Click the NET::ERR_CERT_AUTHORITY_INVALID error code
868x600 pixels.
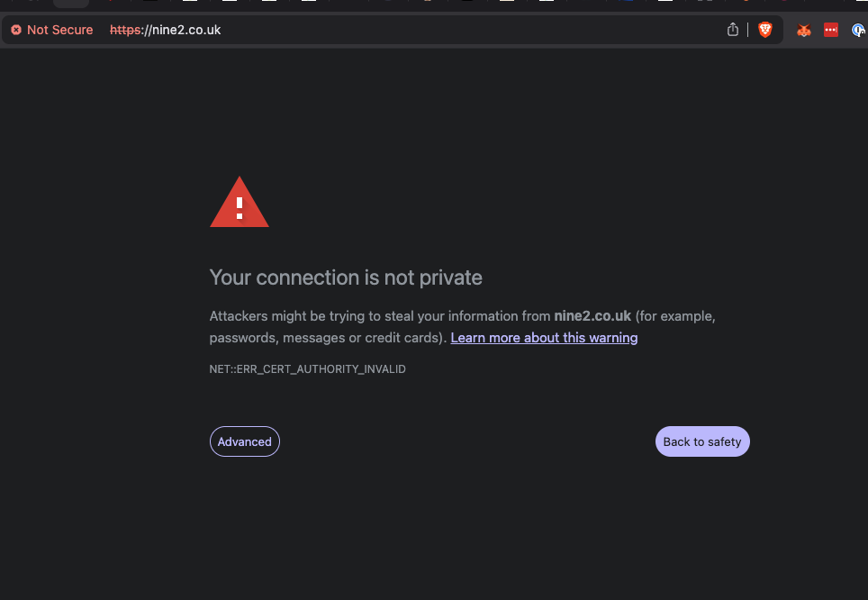tap(307, 369)
